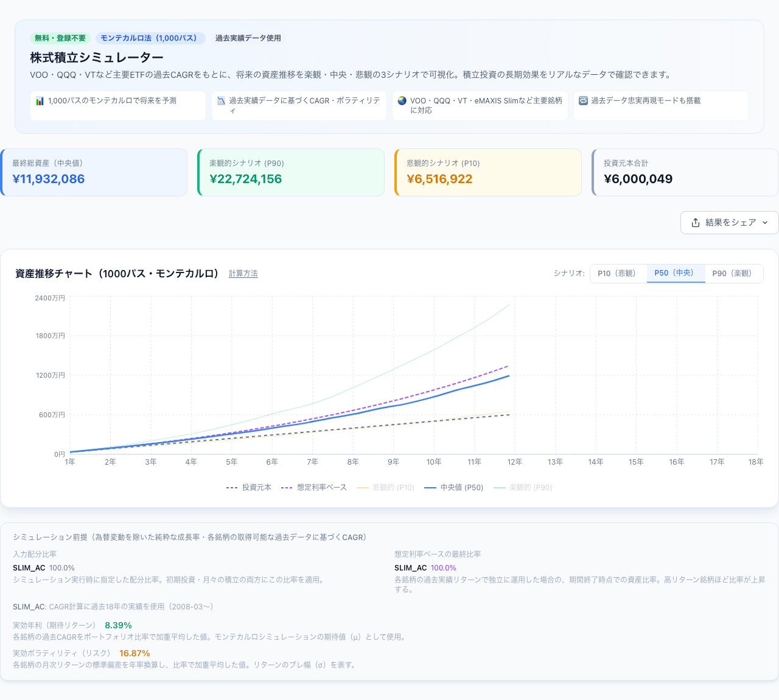The height and width of the screenshot is (700, 779).
Task: Click the downtrend chart icon for past CAGR data
Action: pos(221,101)
